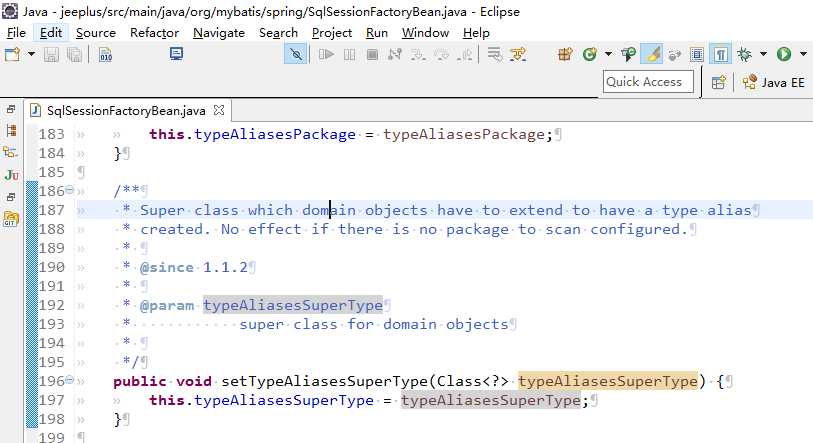Toggle Show Whitespace Characters pilcrow button
Screen dimensions: 813x443
pyautogui.click(x=721, y=54)
